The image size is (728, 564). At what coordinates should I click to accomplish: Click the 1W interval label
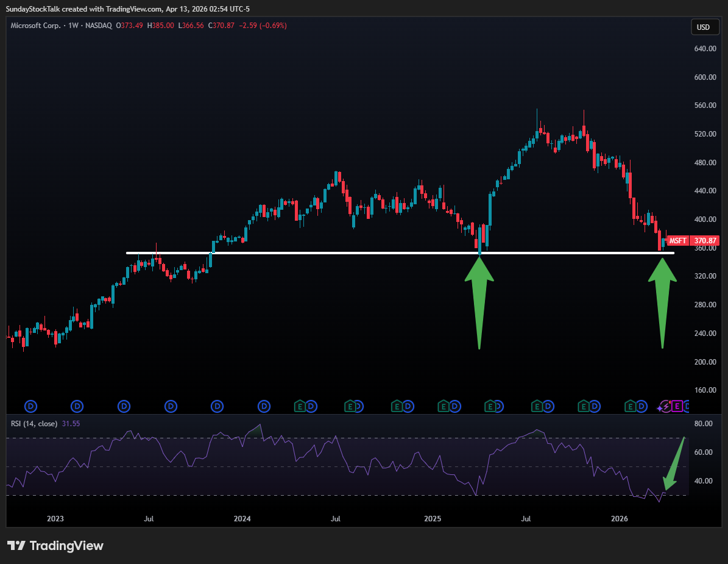click(73, 26)
